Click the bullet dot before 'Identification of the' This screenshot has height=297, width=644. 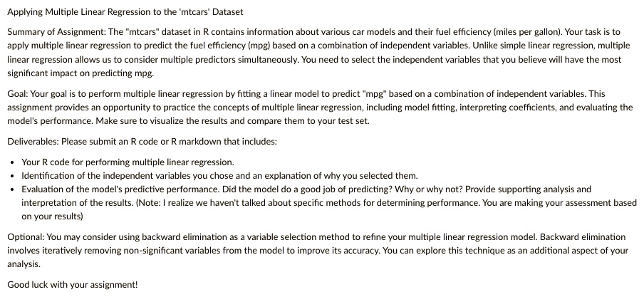(x=13, y=176)
